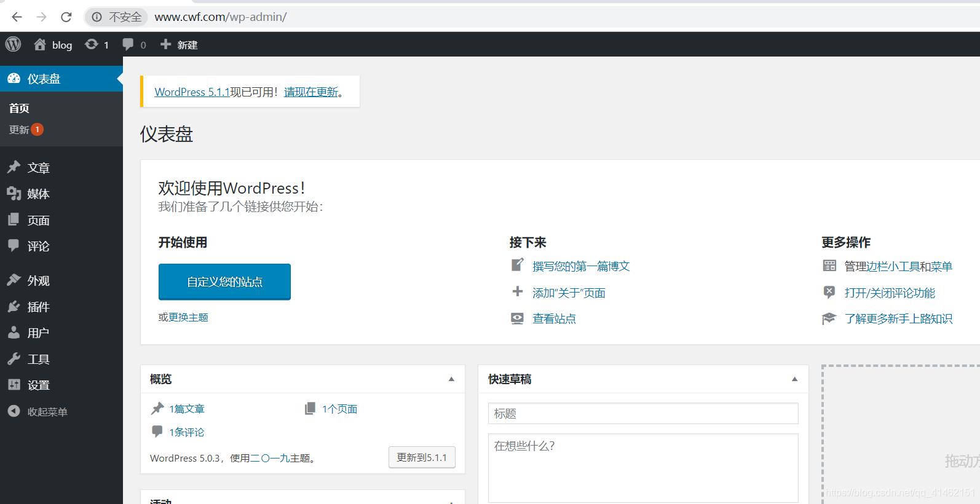
Task: Click the graduation cap icon beside 了解更多新手上路知识
Action: [829, 318]
